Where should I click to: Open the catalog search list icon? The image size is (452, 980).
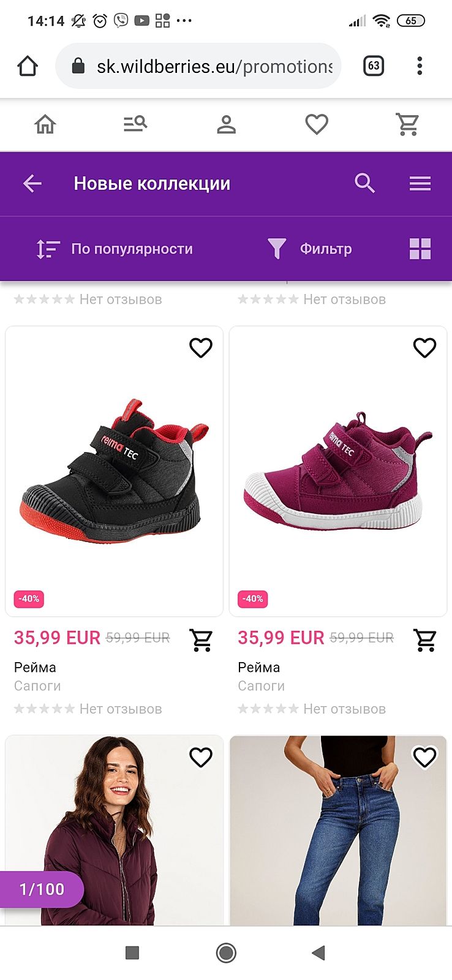(135, 124)
